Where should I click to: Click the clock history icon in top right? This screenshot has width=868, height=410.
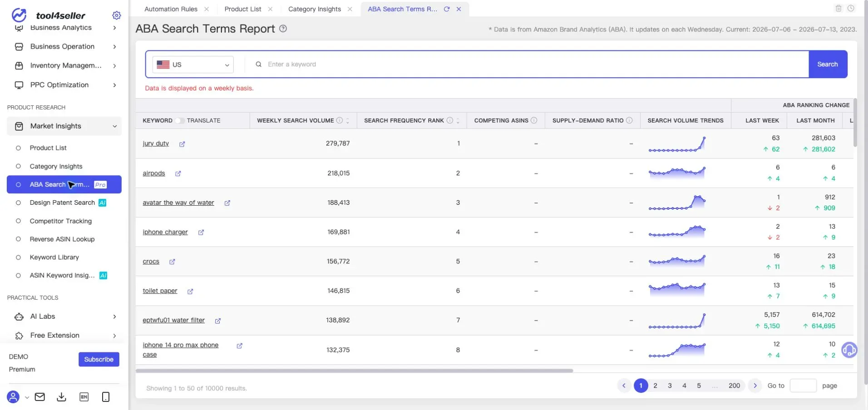tap(851, 8)
